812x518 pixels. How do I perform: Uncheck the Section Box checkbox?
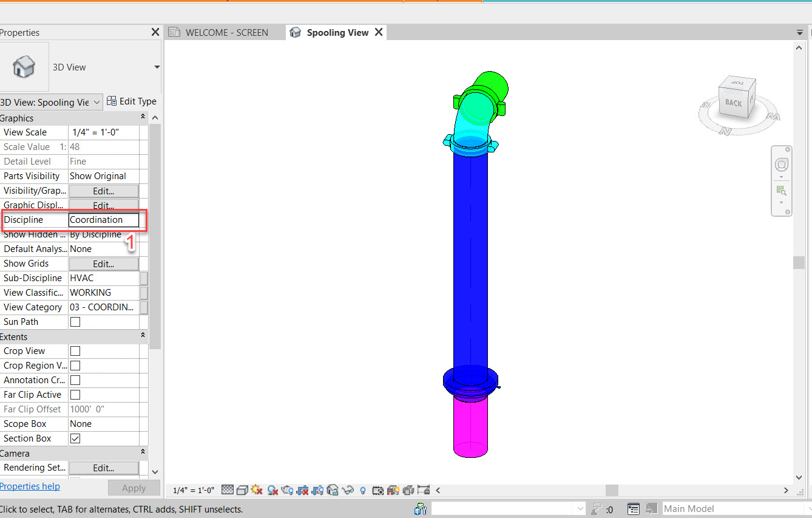tap(75, 438)
